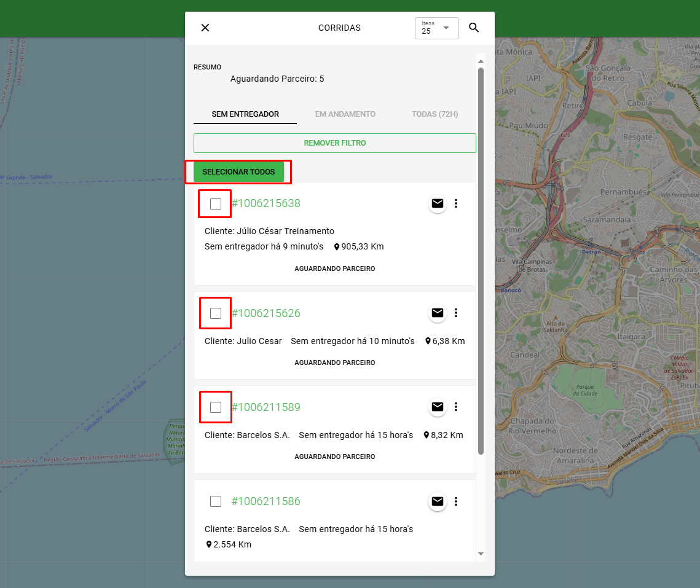700x588 pixels.
Task: Open ride link #1006211589
Action: (x=265, y=407)
